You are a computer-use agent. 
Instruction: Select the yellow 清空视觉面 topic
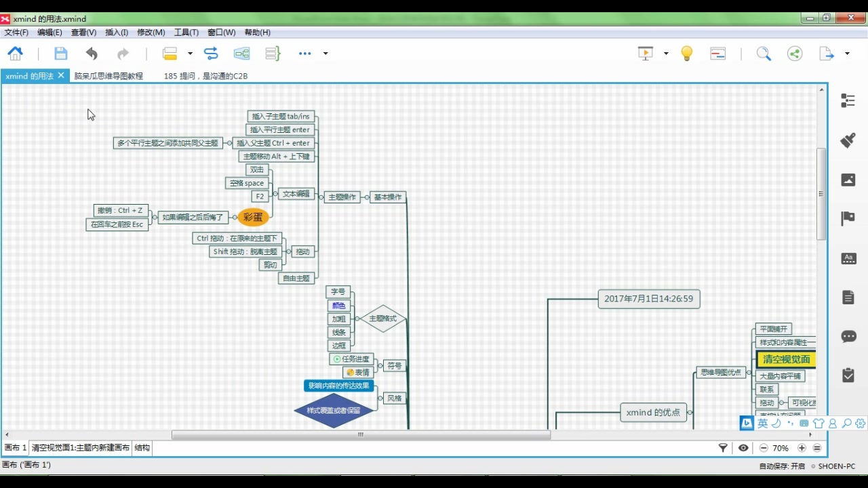pyautogui.click(x=786, y=359)
